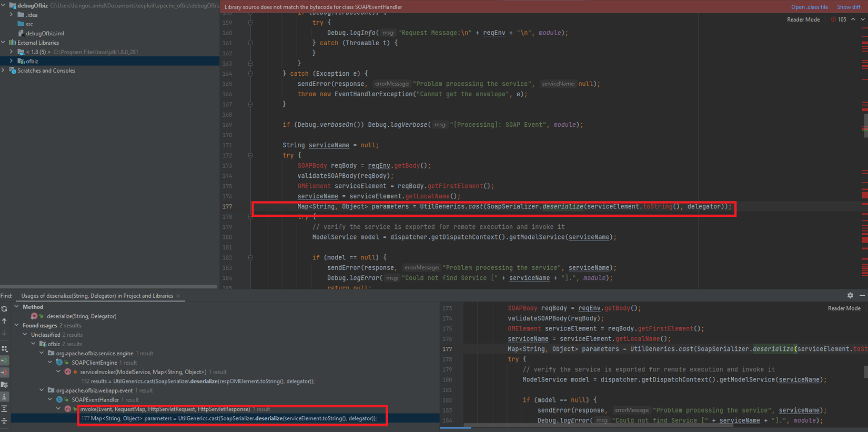
Task: Go to previous occurrence in Find panel
Action: click(x=4, y=321)
